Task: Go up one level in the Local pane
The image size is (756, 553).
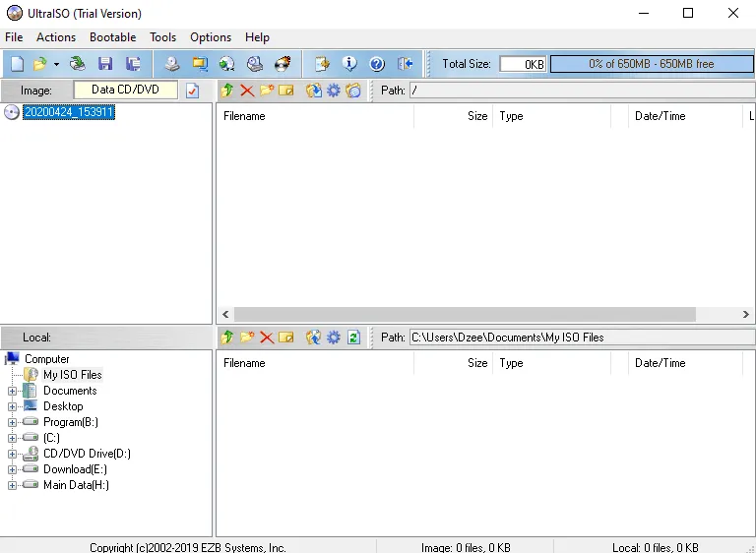Action: pos(227,337)
